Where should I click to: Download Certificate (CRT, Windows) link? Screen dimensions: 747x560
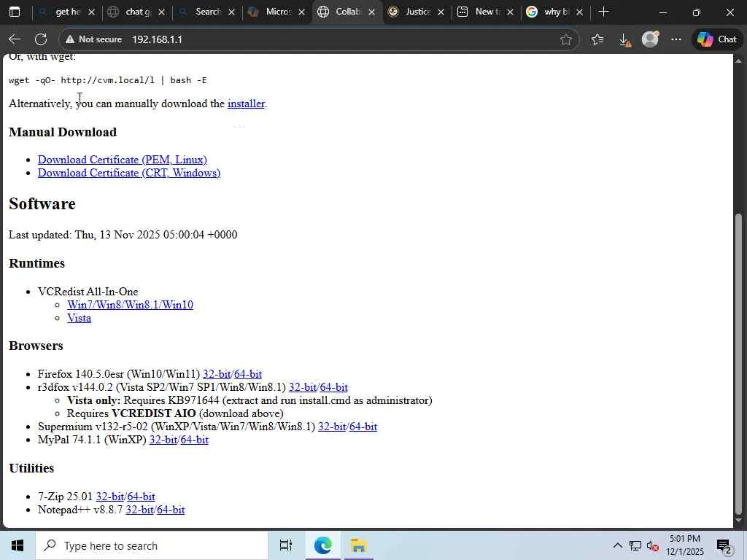pyautogui.click(x=129, y=173)
